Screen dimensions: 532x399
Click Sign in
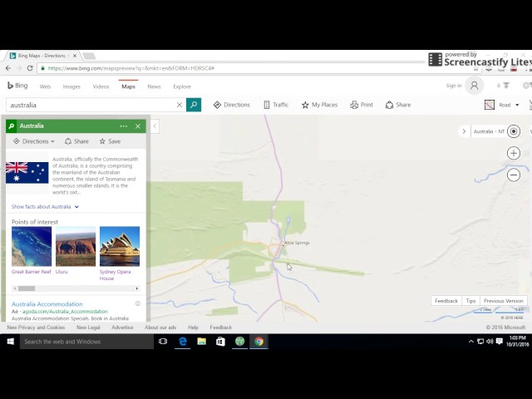(454, 86)
